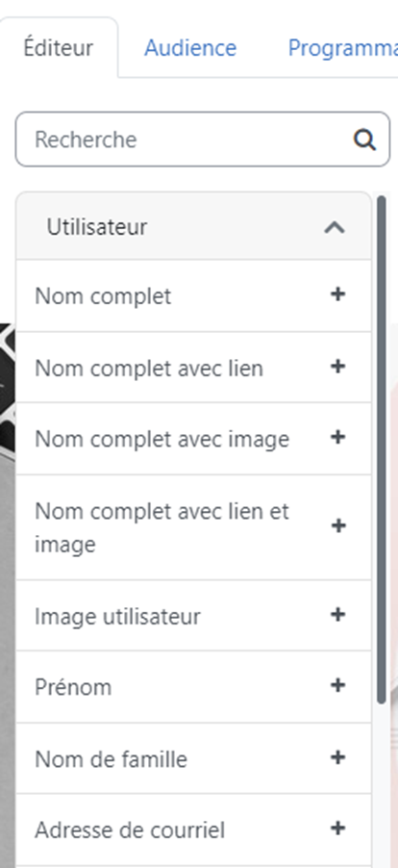398x868 pixels.
Task: Add Nom complet avec lien et image
Action: pos(337,525)
